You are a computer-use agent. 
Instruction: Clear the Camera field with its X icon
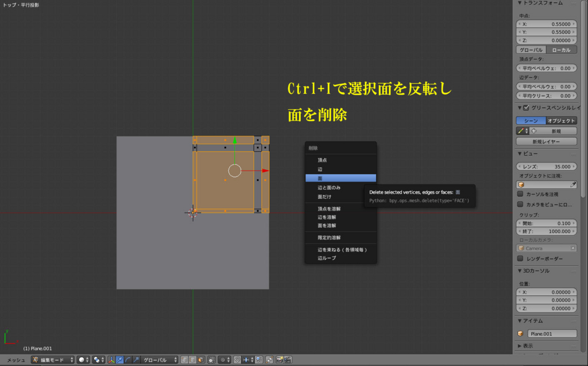point(572,248)
